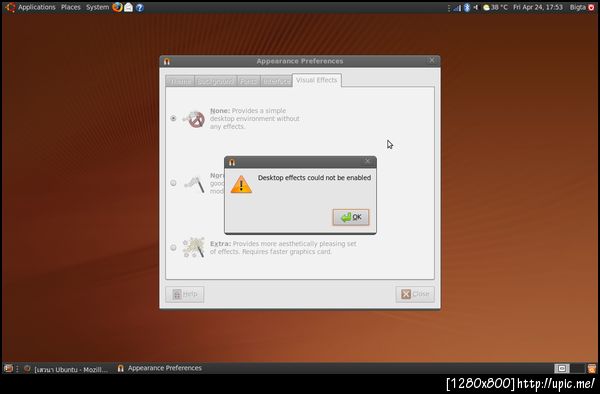The width and height of the screenshot is (600, 394).
Task: Click the Bluetooth tray icon
Action: [x=467, y=7]
